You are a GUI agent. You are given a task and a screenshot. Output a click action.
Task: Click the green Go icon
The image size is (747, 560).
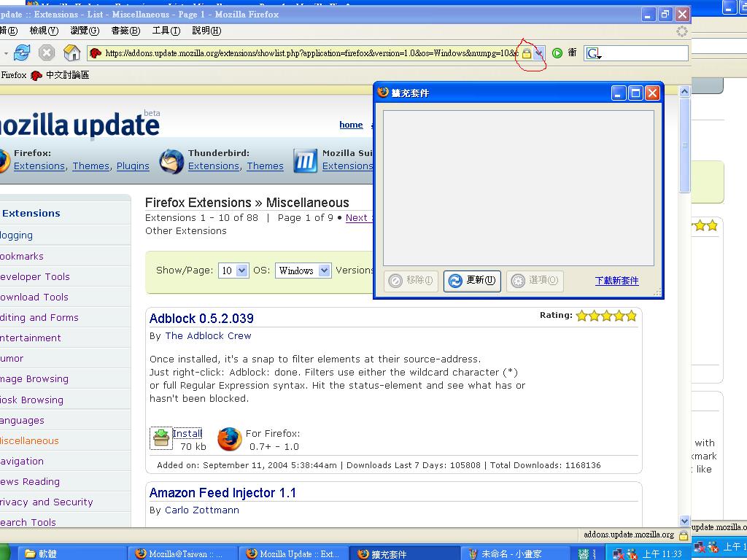point(557,52)
